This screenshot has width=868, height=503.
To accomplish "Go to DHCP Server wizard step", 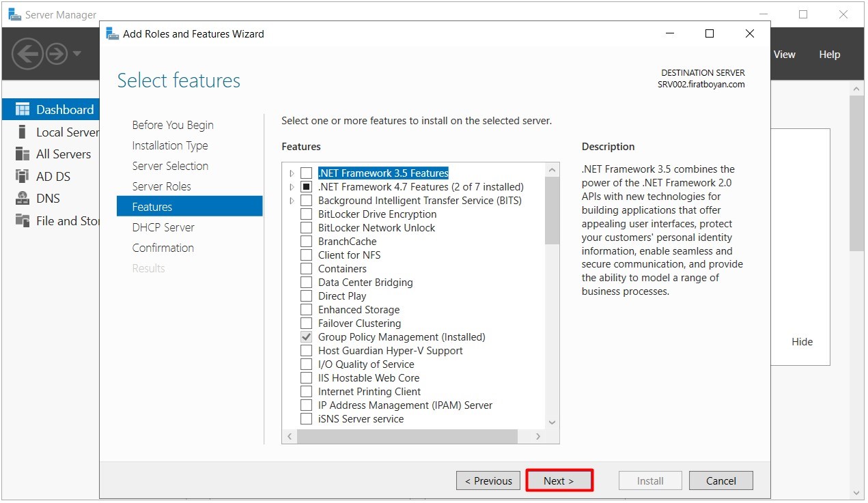I will 163,227.
